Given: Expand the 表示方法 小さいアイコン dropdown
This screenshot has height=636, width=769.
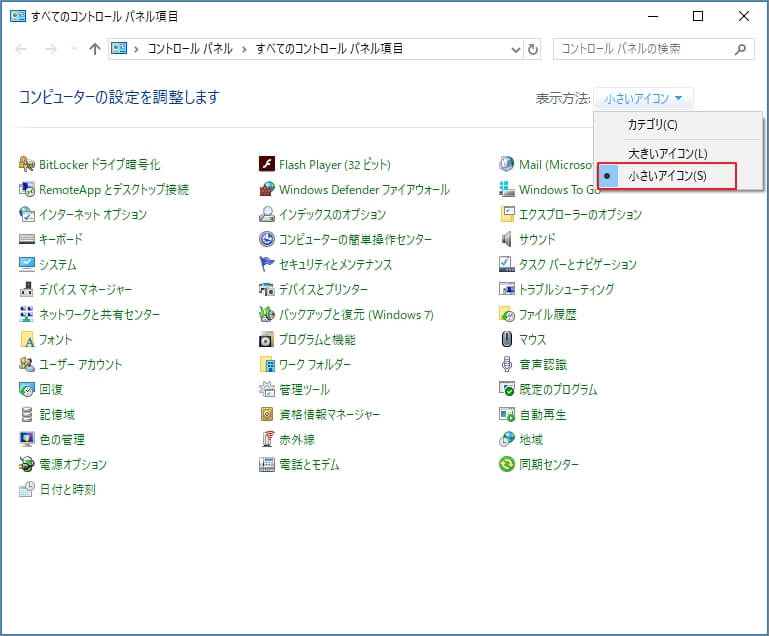Looking at the screenshot, I should click(643, 99).
